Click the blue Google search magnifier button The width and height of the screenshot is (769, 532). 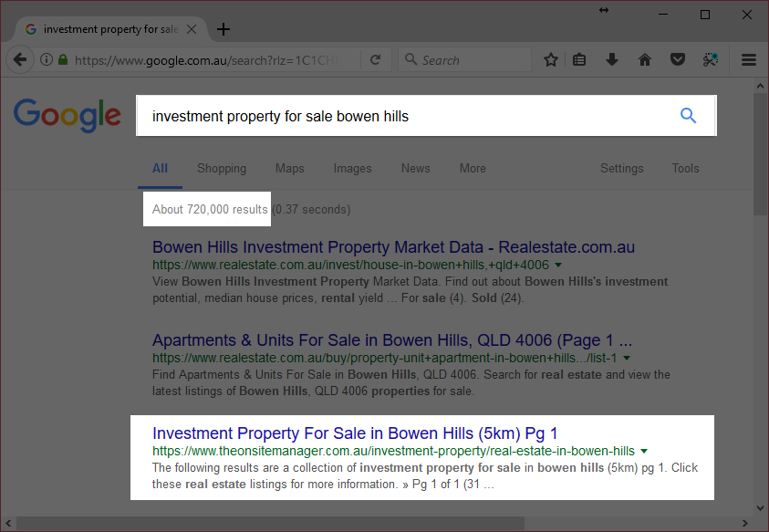688,116
